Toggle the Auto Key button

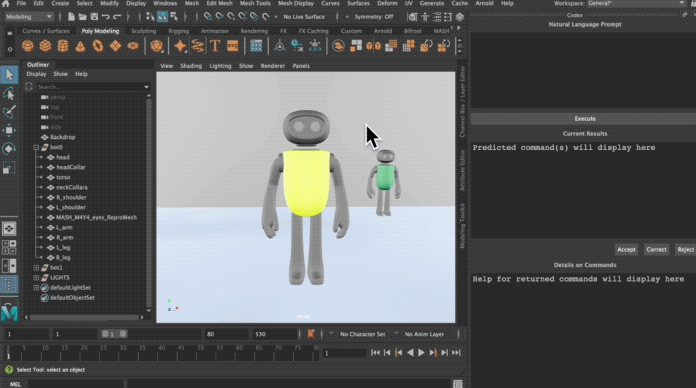tap(311, 334)
